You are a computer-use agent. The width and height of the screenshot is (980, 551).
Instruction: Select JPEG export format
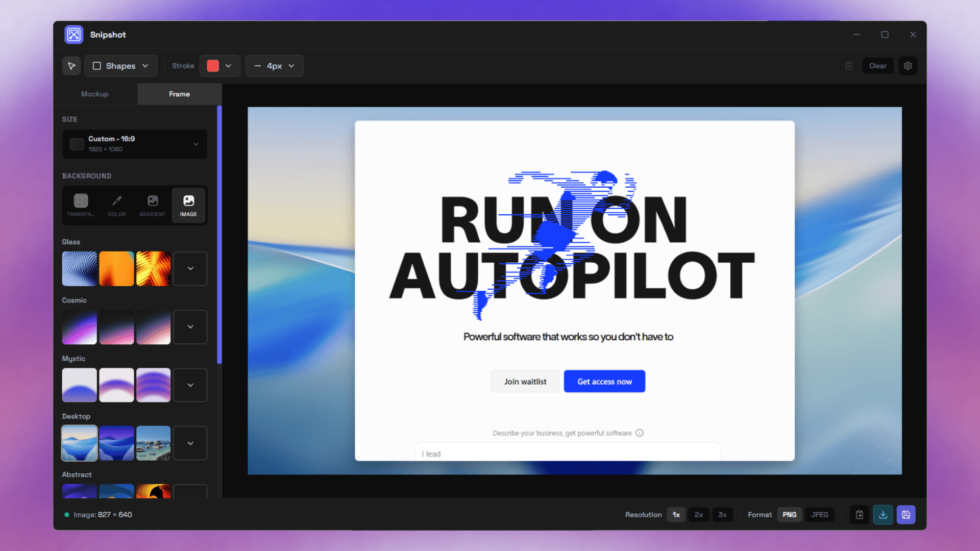[820, 515]
